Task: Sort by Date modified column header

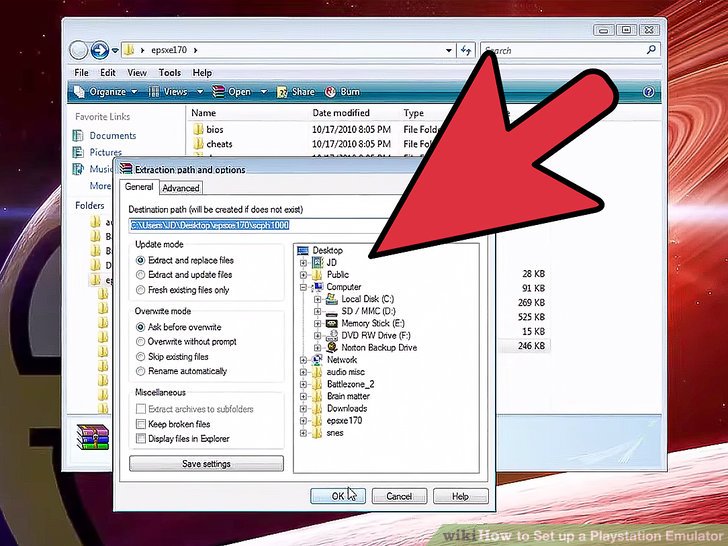Action: [341, 113]
